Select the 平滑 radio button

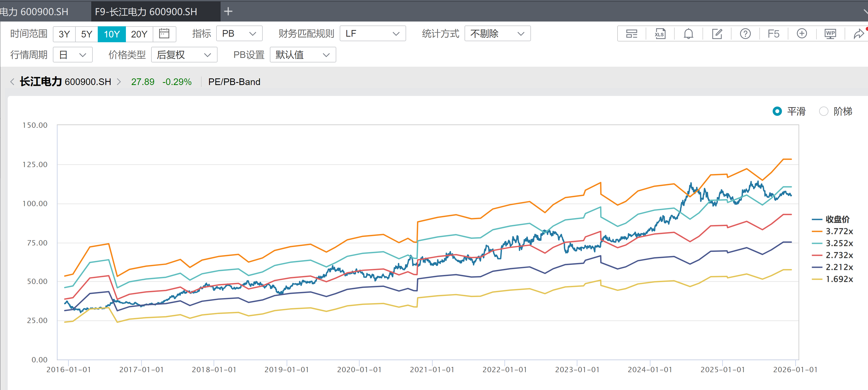(777, 111)
